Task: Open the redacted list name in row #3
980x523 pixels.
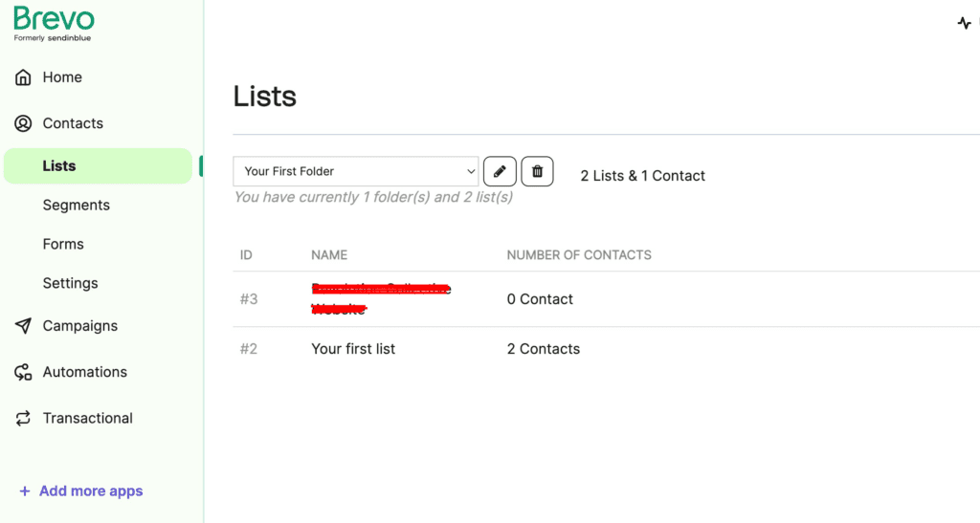Action: point(381,299)
